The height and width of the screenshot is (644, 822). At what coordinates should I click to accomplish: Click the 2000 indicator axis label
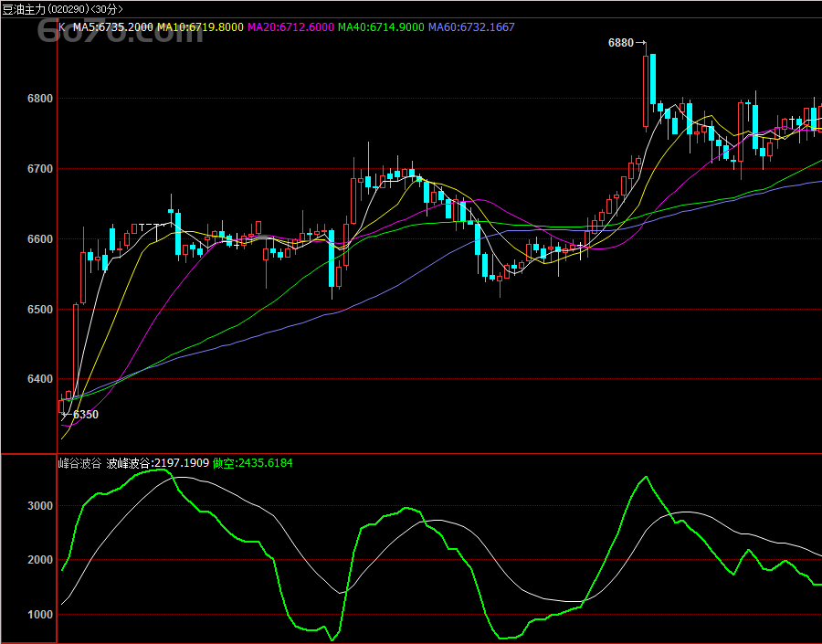click(x=38, y=560)
